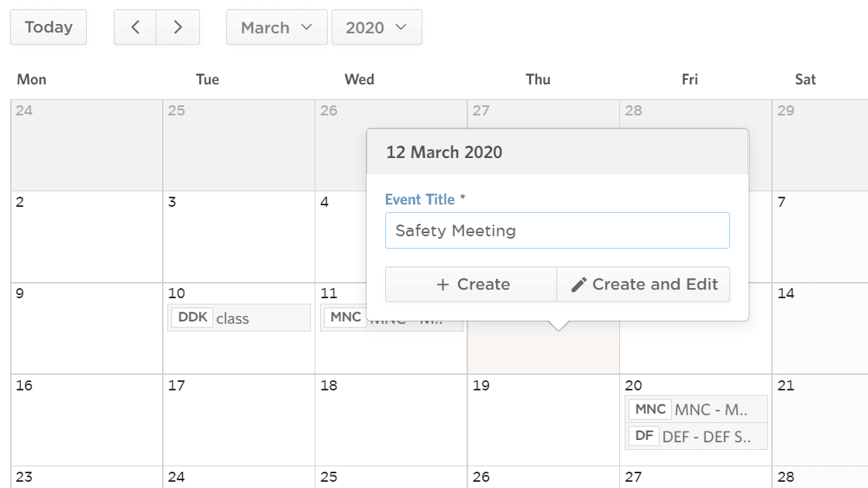Click the DDK badge on the March 10 event
Viewport: 868px width, 488px height.
click(x=191, y=317)
